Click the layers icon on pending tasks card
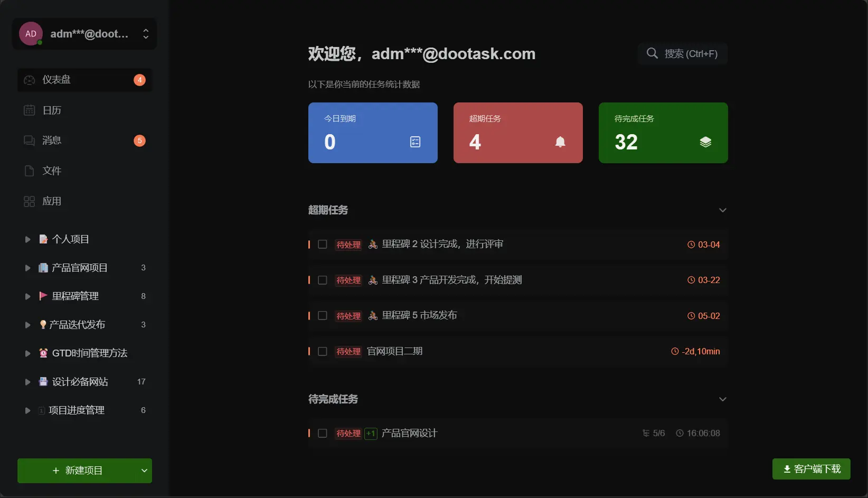Screen dimensions: 868x498 coord(705,142)
